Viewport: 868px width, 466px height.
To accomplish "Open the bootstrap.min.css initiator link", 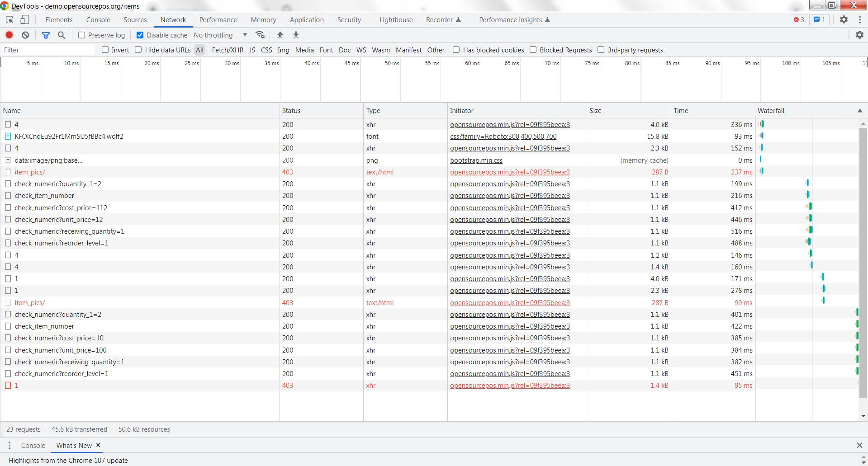I will coord(476,160).
